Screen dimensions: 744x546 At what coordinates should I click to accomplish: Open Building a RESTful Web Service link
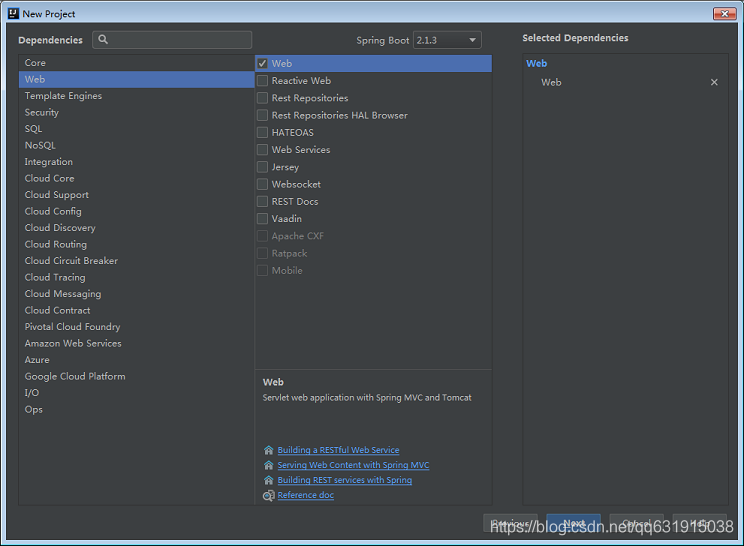(x=338, y=450)
